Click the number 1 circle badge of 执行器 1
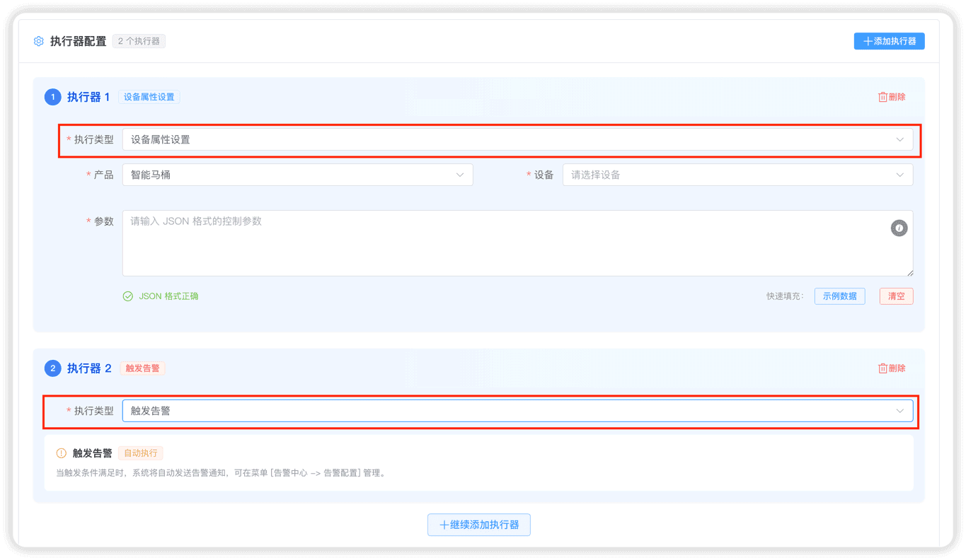The width and height of the screenshot is (966, 560). 53,97
